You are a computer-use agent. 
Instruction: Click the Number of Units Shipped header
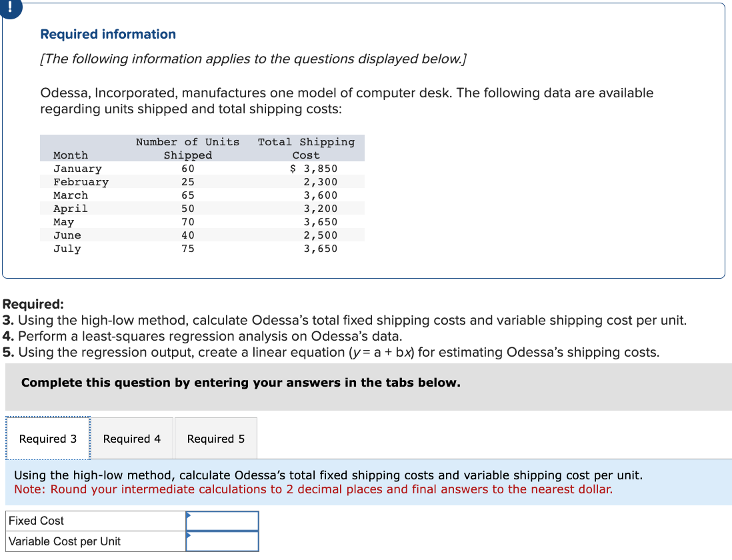click(x=187, y=148)
